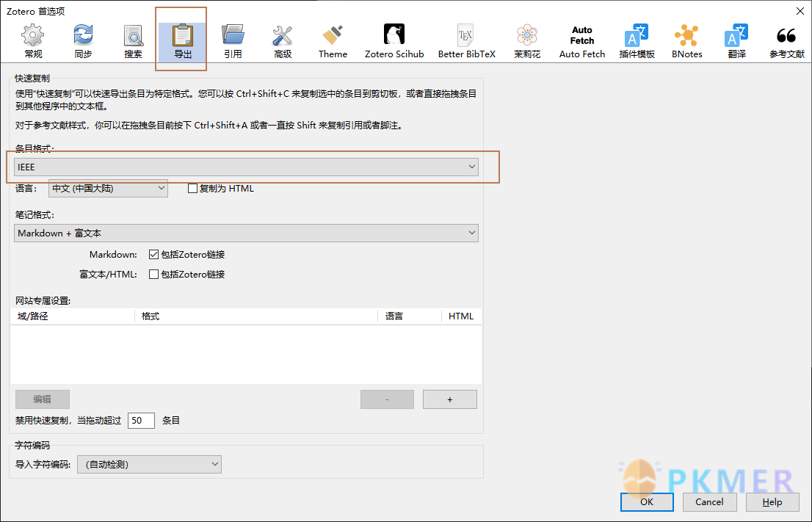Image resolution: width=812 pixels, height=522 pixels.
Task: Select the 导出 export clipboard icon
Action: click(183, 36)
